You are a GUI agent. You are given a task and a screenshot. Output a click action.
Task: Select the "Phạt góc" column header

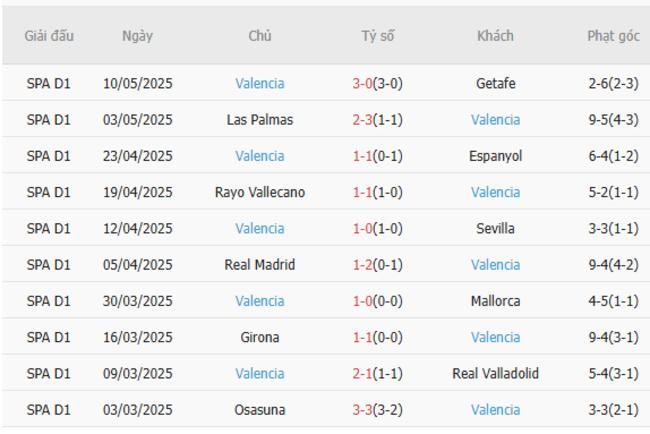point(613,36)
